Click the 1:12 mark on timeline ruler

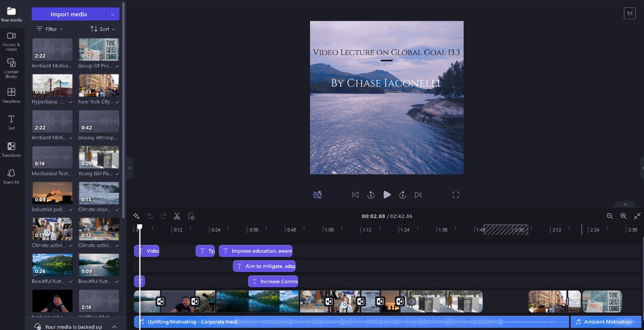coord(367,230)
